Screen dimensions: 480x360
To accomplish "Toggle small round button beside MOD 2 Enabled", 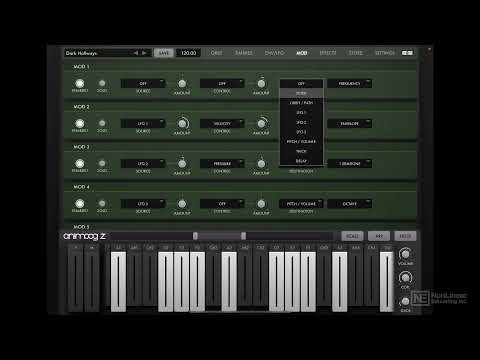I will tap(102, 123).
